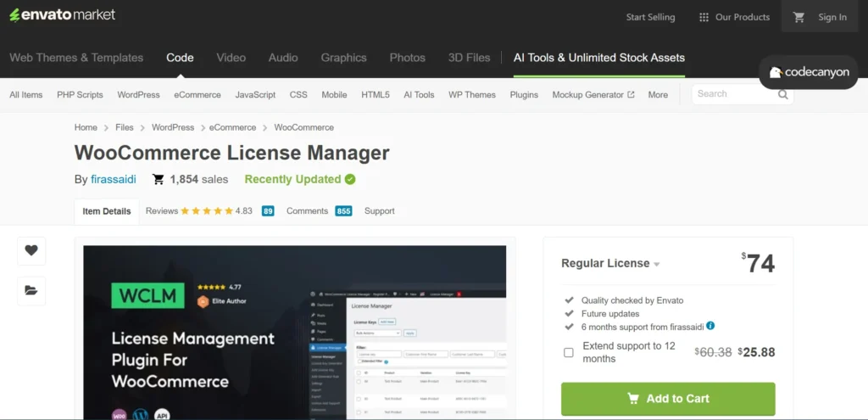Focus the Search input field
The width and height of the screenshot is (868, 420).
pos(735,94)
